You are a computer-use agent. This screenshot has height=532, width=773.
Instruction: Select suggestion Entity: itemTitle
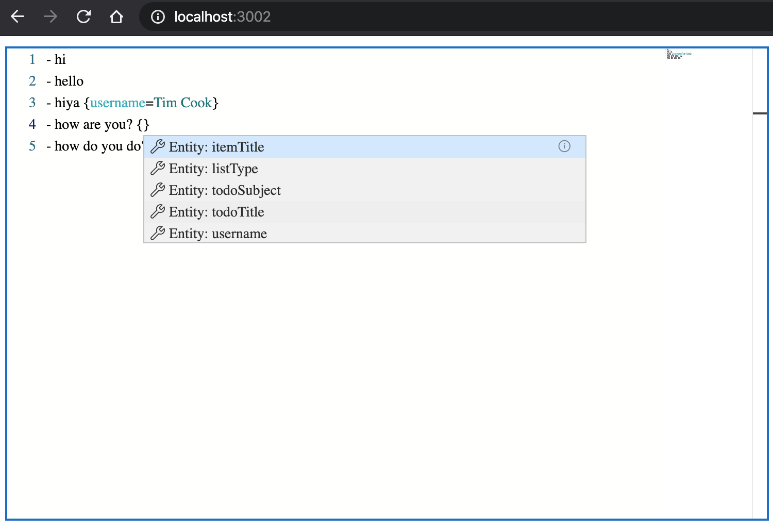(x=365, y=147)
